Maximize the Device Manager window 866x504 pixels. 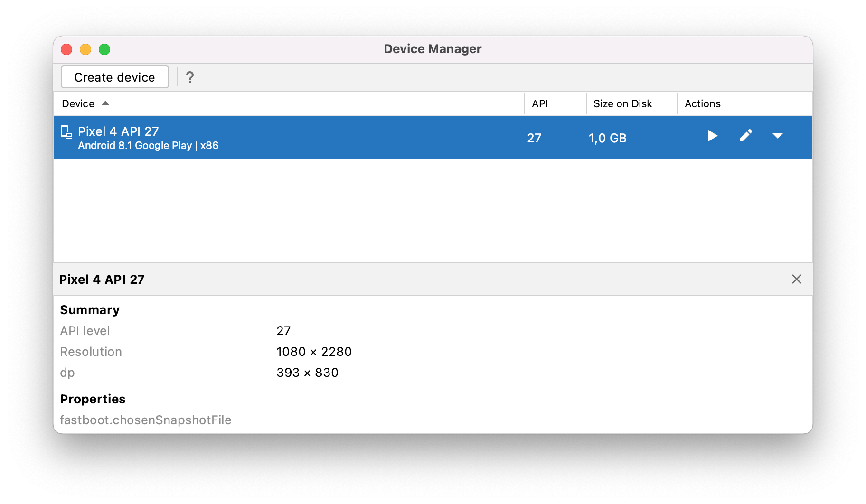104,49
